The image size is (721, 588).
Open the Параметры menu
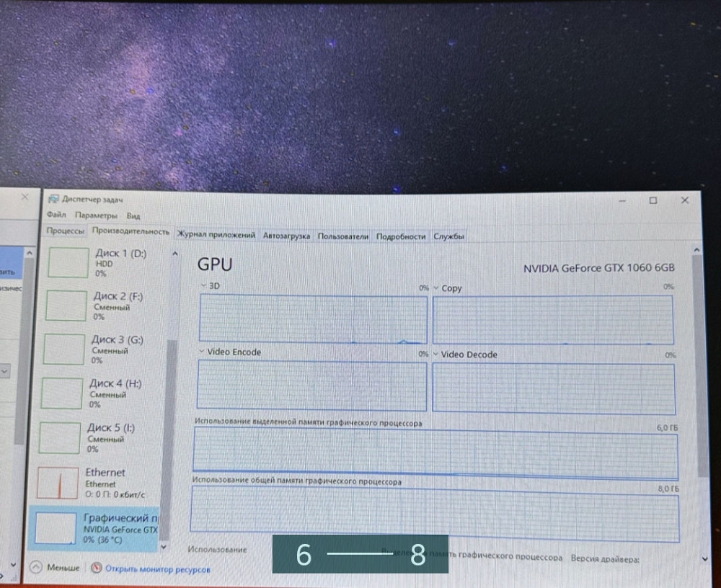pos(96,215)
